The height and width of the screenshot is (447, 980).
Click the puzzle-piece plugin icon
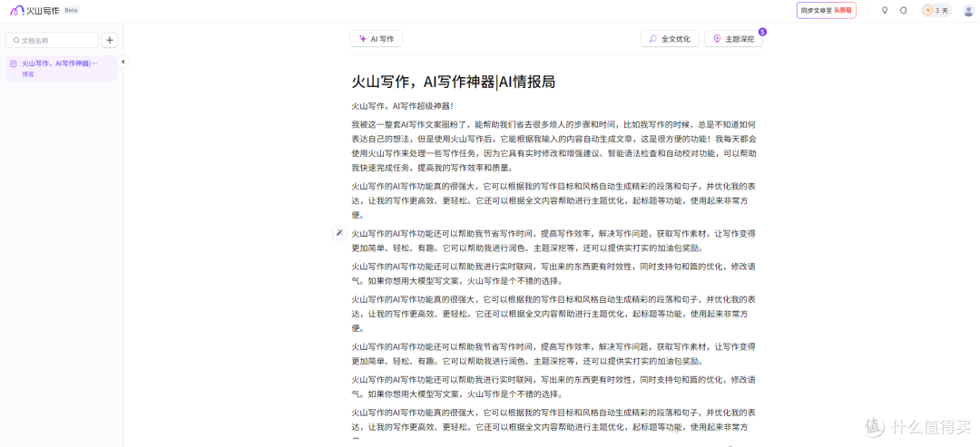point(903,11)
